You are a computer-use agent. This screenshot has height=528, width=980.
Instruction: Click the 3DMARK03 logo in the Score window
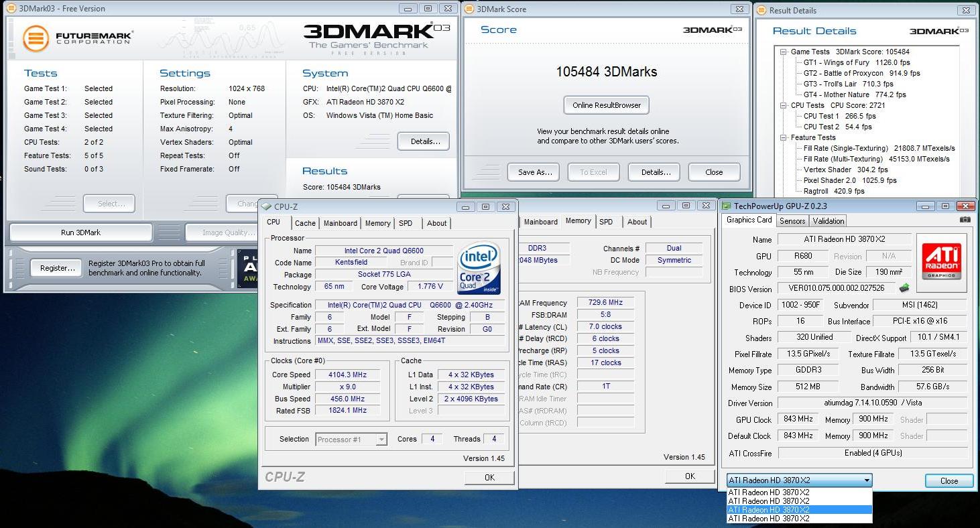click(x=712, y=30)
